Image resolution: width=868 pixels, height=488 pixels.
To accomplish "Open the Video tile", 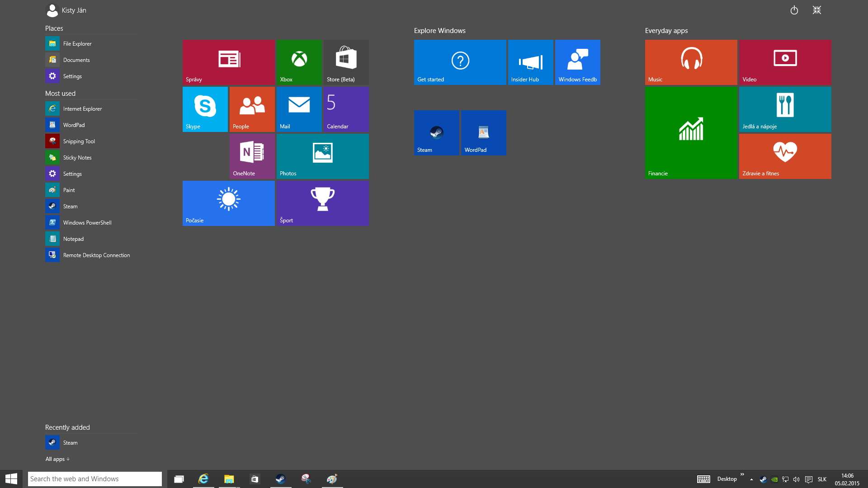I will tap(785, 62).
